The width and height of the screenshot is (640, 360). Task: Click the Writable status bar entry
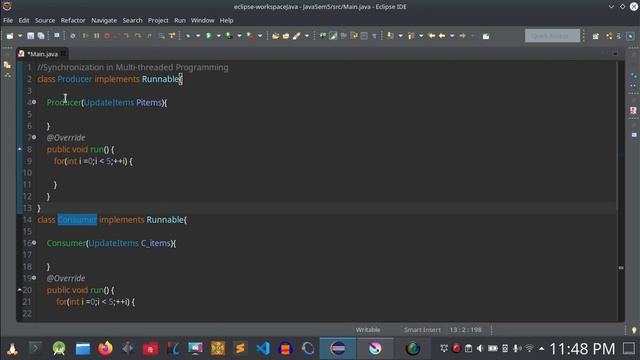368,330
